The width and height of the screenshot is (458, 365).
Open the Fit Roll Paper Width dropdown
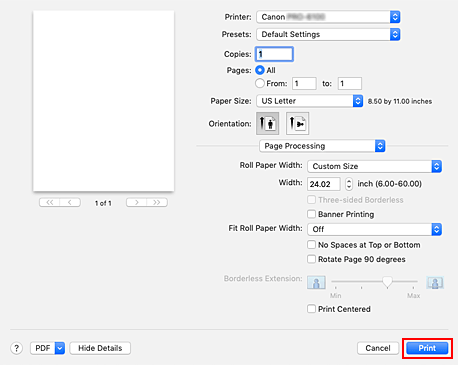click(375, 229)
